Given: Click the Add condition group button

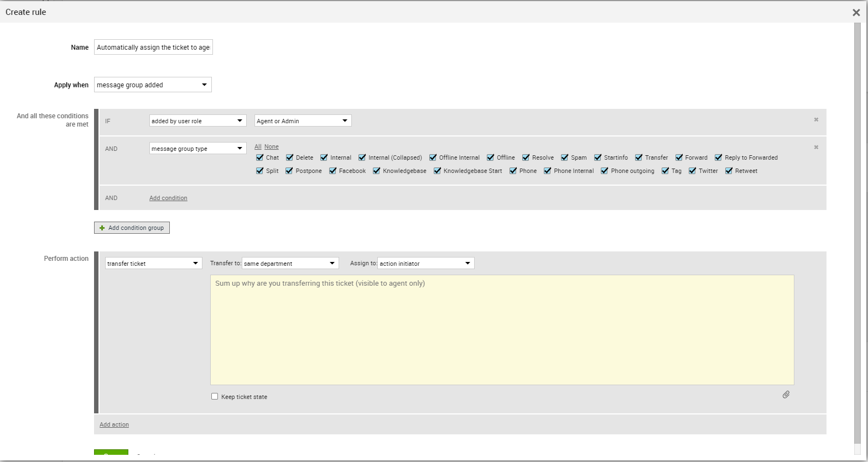Looking at the screenshot, I should pos(132,228).
